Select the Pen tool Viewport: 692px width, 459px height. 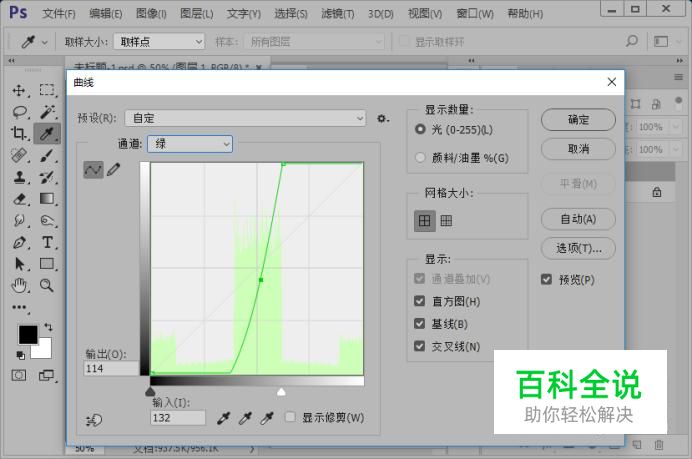point(19,242)
